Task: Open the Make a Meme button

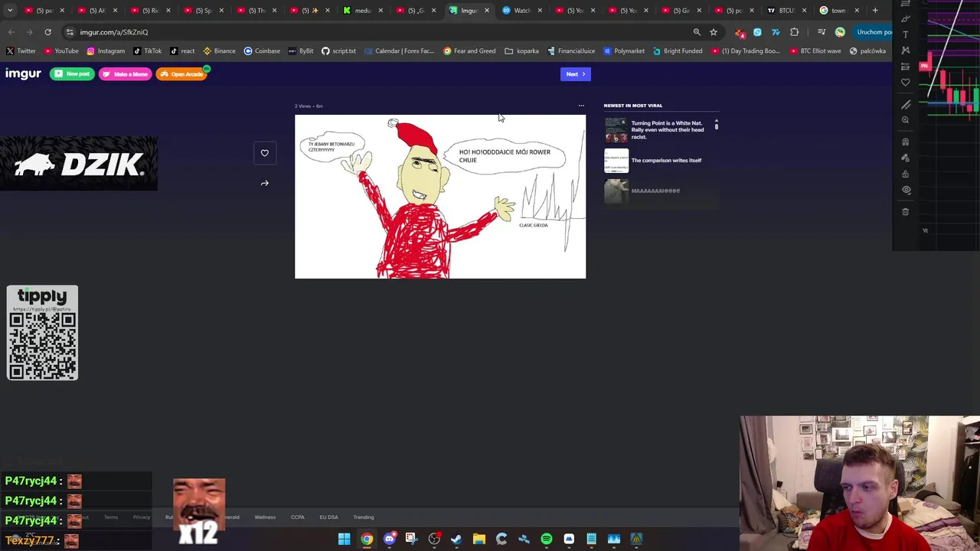Action: (126, 74)
